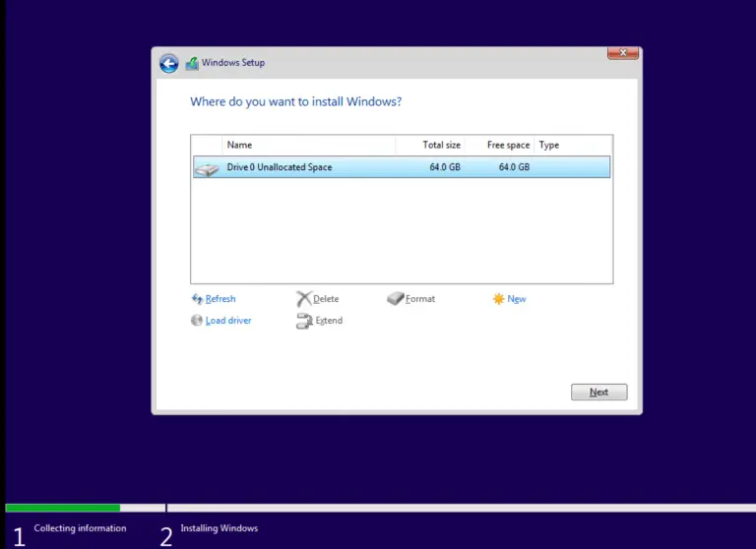The width and height of the screenshot is (756, 549).
Task: Click the 64.0 GB free space value
Action: pyautogui.click(x=514, y=167)
